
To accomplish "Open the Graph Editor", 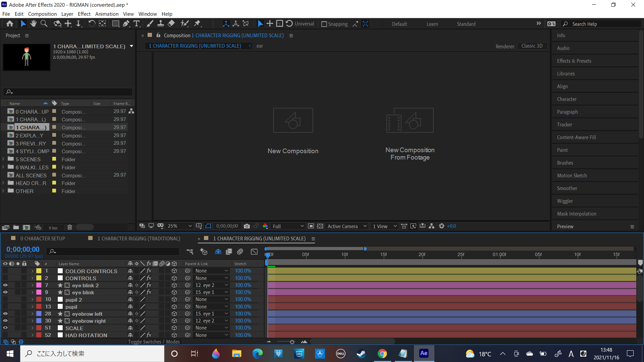I will pos(254,252).
